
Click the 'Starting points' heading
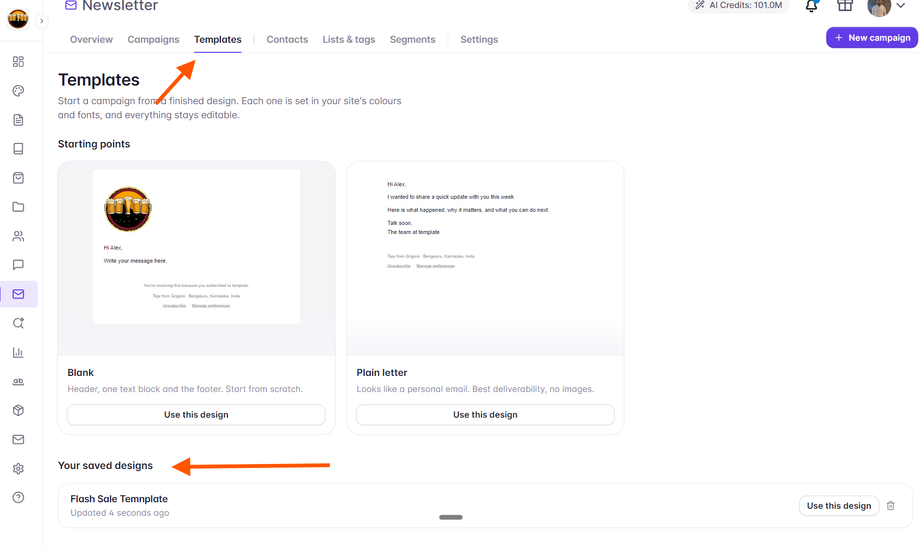tap(94, 144)
